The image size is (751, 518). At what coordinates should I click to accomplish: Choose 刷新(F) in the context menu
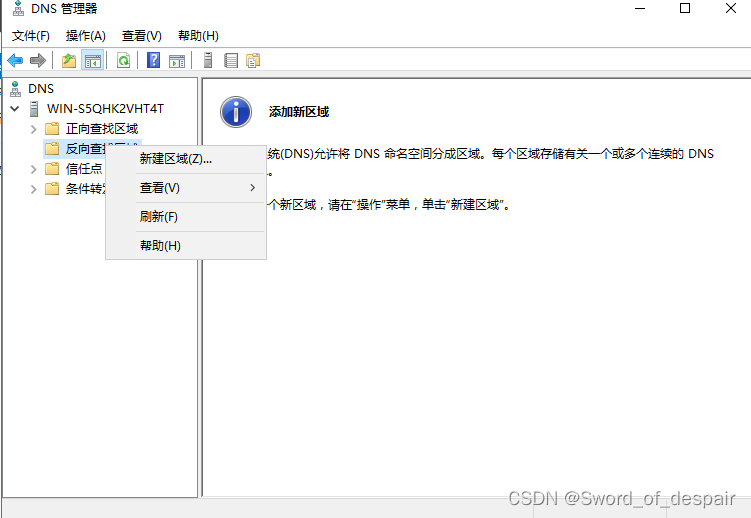click(186, 217)
